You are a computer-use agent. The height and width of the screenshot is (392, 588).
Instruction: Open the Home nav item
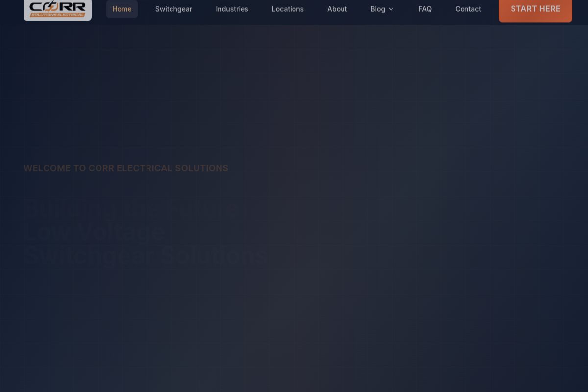[x=122, y=9]
